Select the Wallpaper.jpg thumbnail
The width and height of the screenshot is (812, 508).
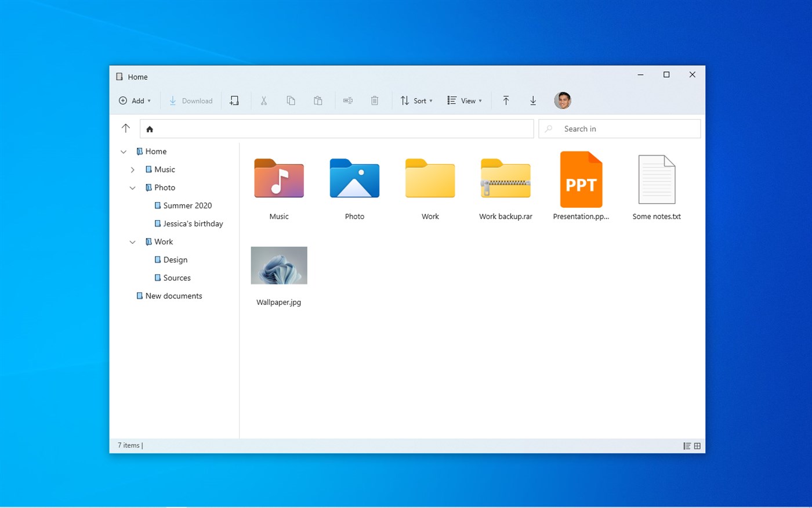tap(279, 265)
